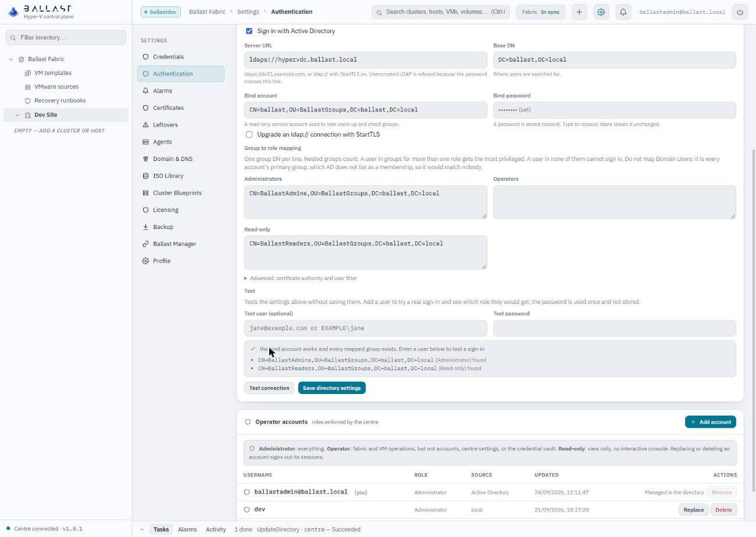756x537 pixels.
Task: Focus the global search box
Action: point(441,12)
